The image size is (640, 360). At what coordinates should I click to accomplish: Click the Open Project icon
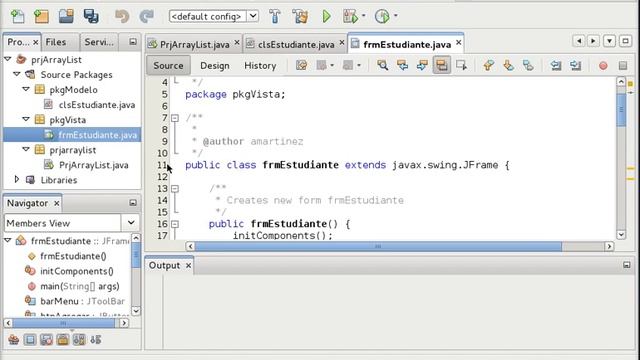point(66,16)
